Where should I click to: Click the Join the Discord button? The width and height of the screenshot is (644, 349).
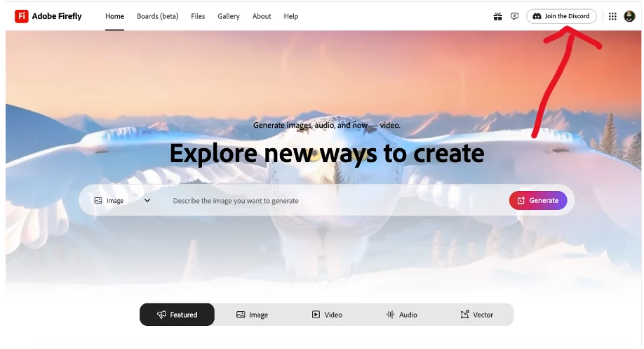(x=561, y=16)
